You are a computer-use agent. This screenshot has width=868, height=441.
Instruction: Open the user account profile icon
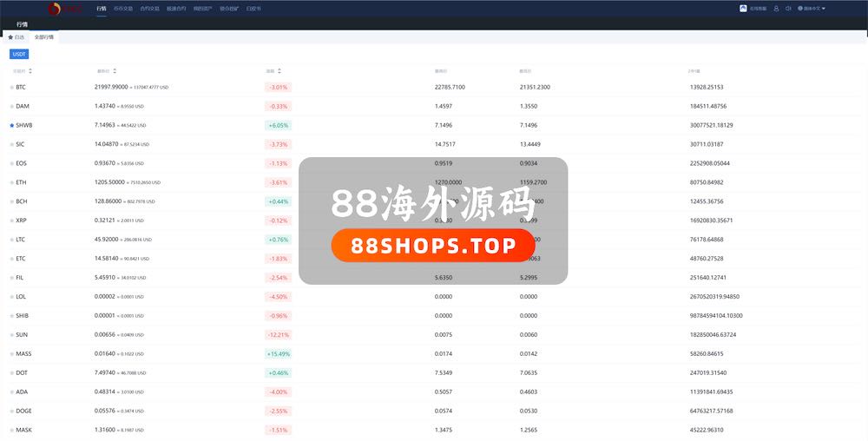click(x=776, y=9)
